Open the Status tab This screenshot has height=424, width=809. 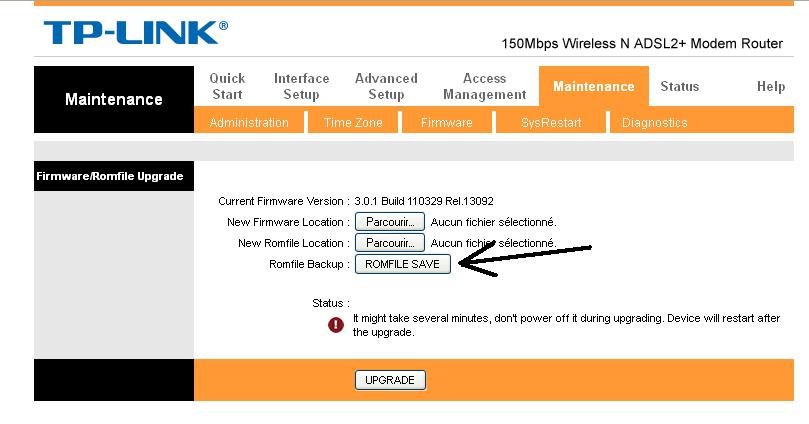tap(679, 86)
